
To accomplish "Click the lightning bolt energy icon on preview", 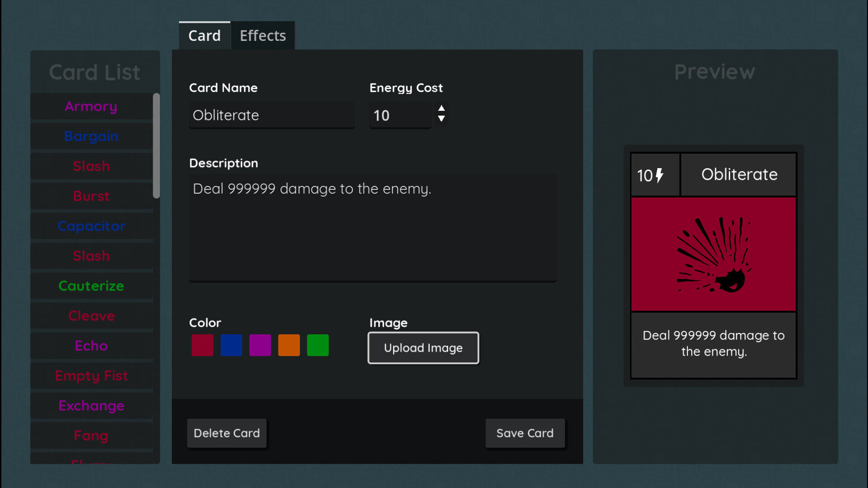I will coord(660,175).
